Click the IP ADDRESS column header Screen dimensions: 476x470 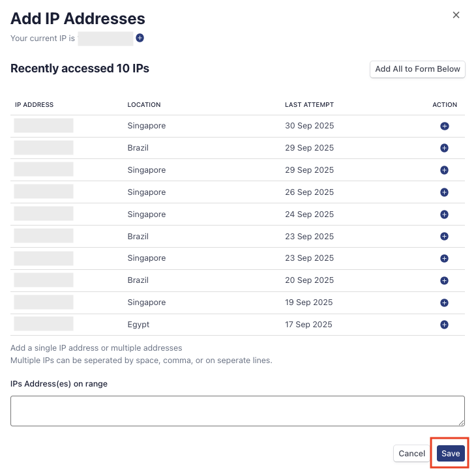pyautogui.click(x=35, y=105)
